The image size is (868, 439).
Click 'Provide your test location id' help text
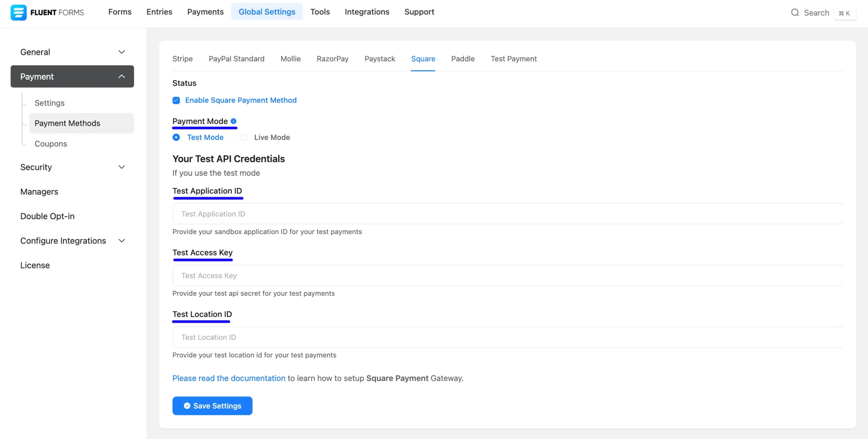click(254, 355)
